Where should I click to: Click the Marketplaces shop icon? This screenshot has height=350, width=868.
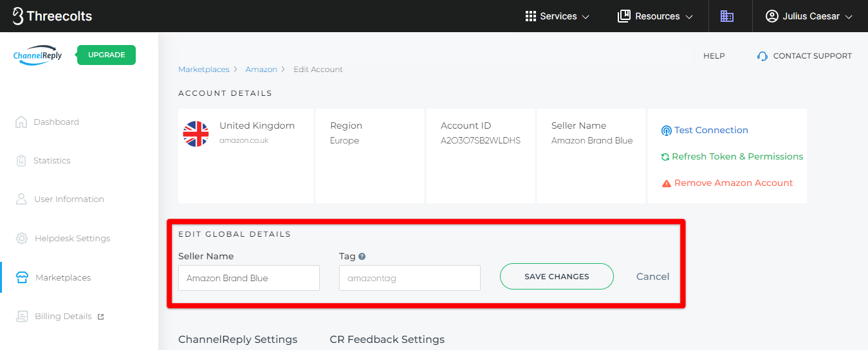click(22, 278)
